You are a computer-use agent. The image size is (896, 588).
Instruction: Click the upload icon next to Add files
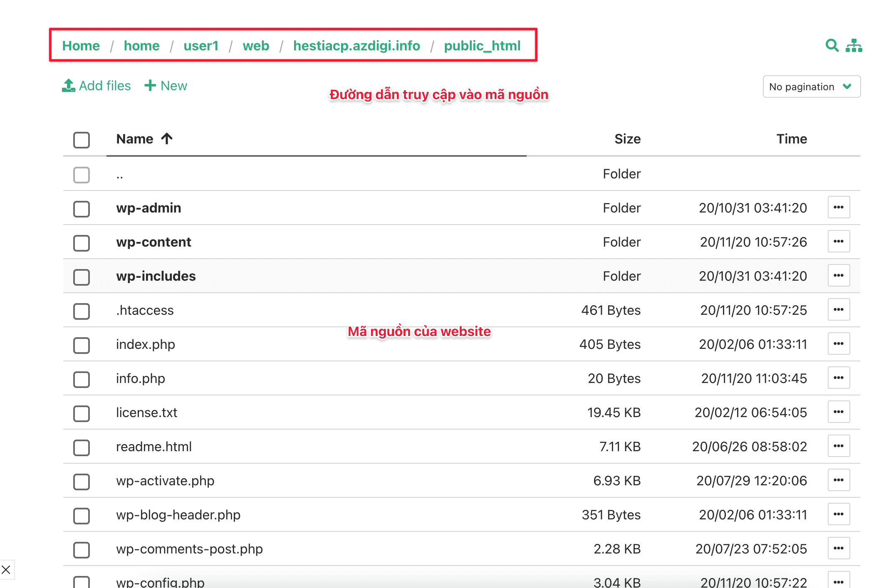point(69,85)
